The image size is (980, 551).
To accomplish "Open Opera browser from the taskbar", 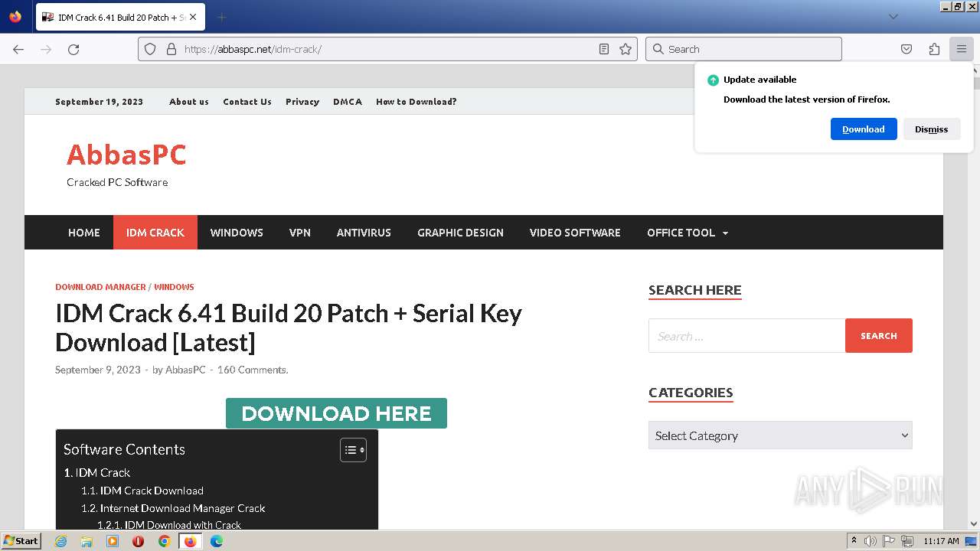I will click(x=138, y=541).
